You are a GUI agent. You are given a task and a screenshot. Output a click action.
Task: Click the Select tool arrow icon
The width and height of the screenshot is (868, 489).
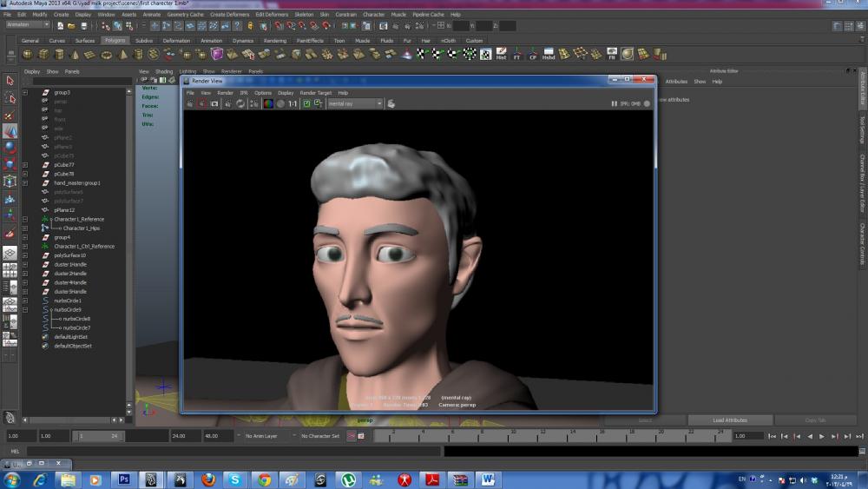click(x=10, y=81)
